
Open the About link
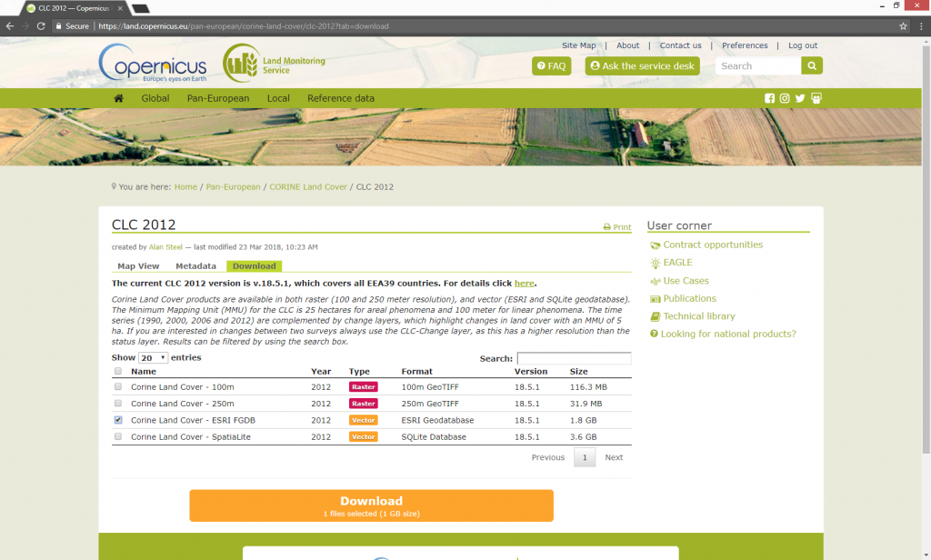pyautogui.click(x=627, y=45)
